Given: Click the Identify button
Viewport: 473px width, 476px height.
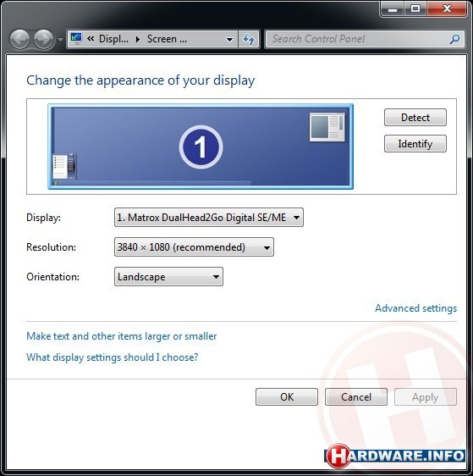Looking at the screenshot, I should (415, 144).
